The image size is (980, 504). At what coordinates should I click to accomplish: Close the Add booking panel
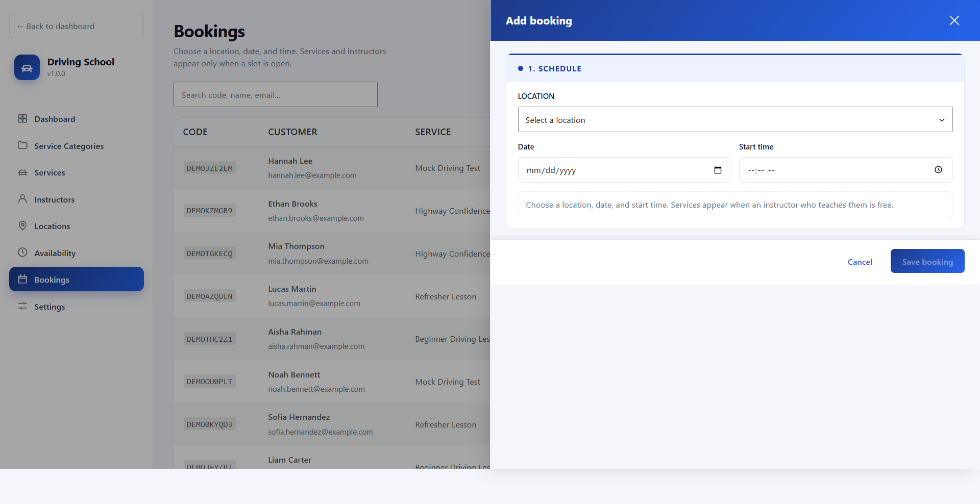tap(954, 20)
